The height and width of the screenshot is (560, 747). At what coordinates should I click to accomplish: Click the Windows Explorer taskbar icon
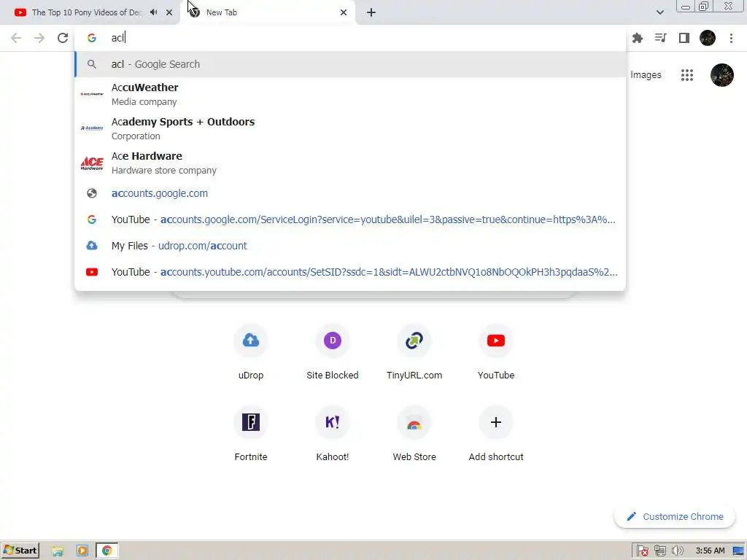58,551
